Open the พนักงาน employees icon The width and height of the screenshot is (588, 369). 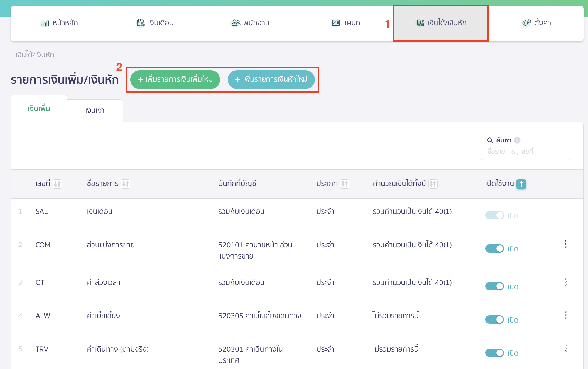(235, 23)
